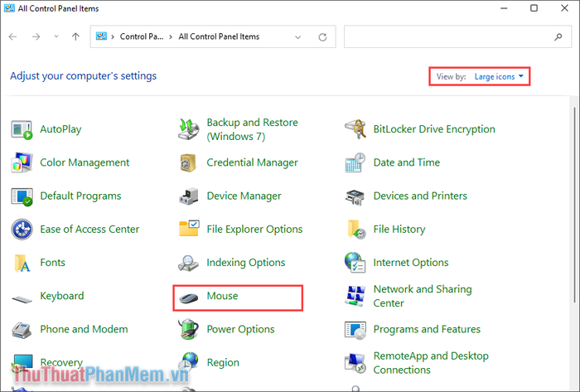Click the AutoPlay link text
This screenshot has width=580, height=392.
pyautogui.click(x=60, y=129)
